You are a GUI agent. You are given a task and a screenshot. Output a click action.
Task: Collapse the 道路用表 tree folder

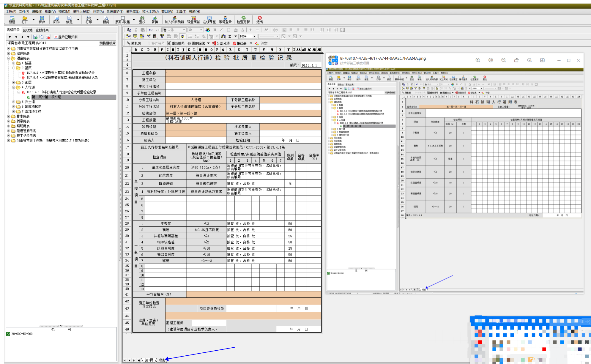9,58
